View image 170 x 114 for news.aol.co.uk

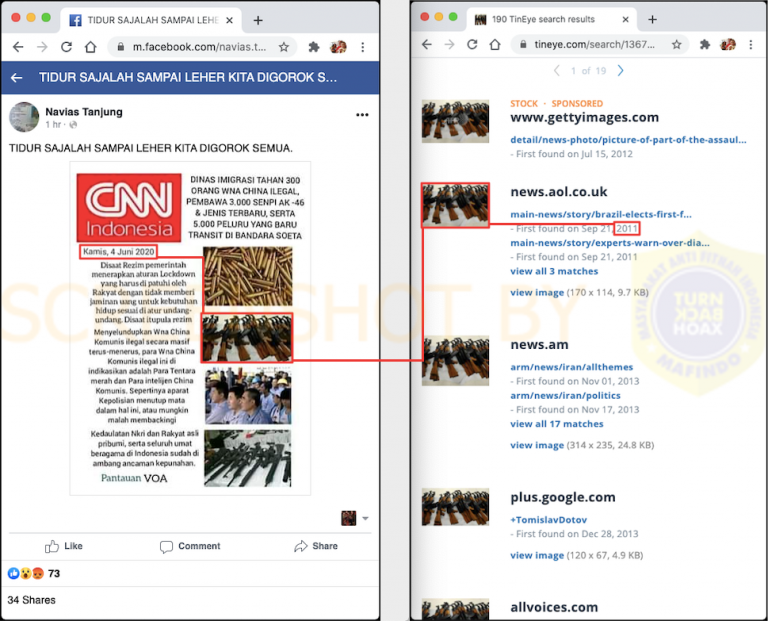(537, 292)
